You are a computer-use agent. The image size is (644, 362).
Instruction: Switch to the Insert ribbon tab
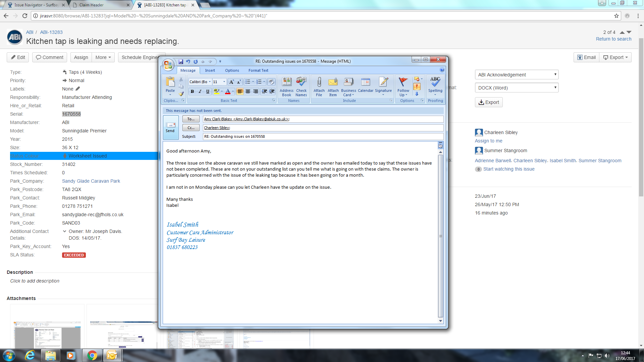click(210, 70)
